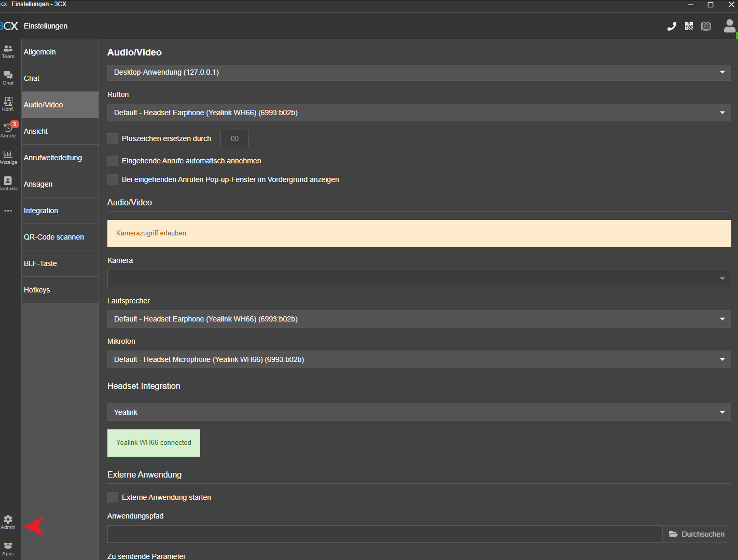Viewport: 738px width, 560px height.
Task: Open the Mikrofon device dropdown
Action: tap(419, 359)
